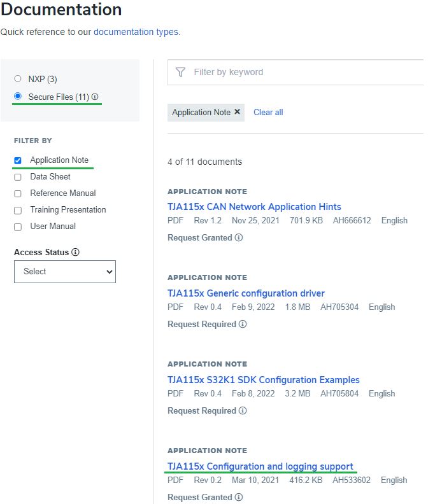
Task: Check the User Manual filter
Action: click(18, 227)
